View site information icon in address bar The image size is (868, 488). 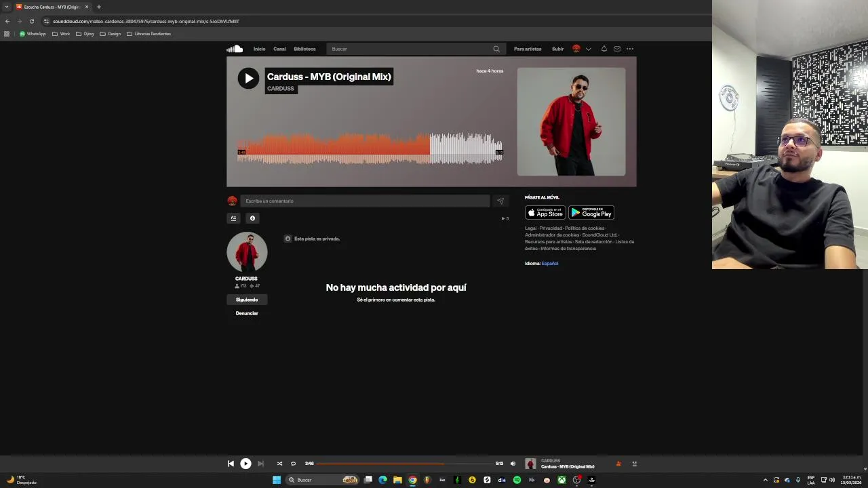tap(47, 21)
